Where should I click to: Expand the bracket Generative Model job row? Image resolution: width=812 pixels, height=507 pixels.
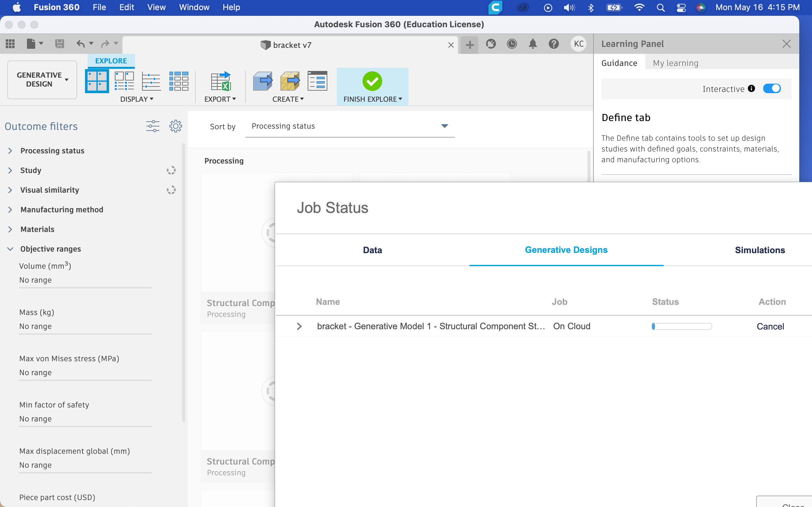[299, 326]
